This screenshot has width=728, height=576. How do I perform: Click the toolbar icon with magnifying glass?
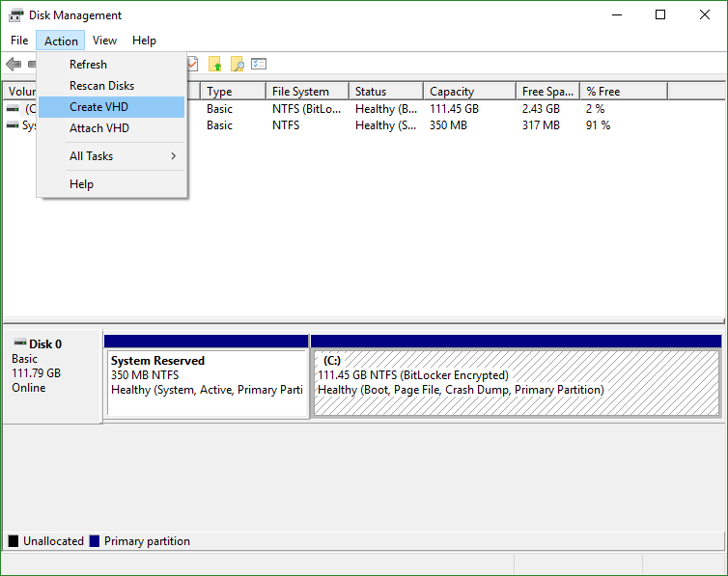(237, 65)
